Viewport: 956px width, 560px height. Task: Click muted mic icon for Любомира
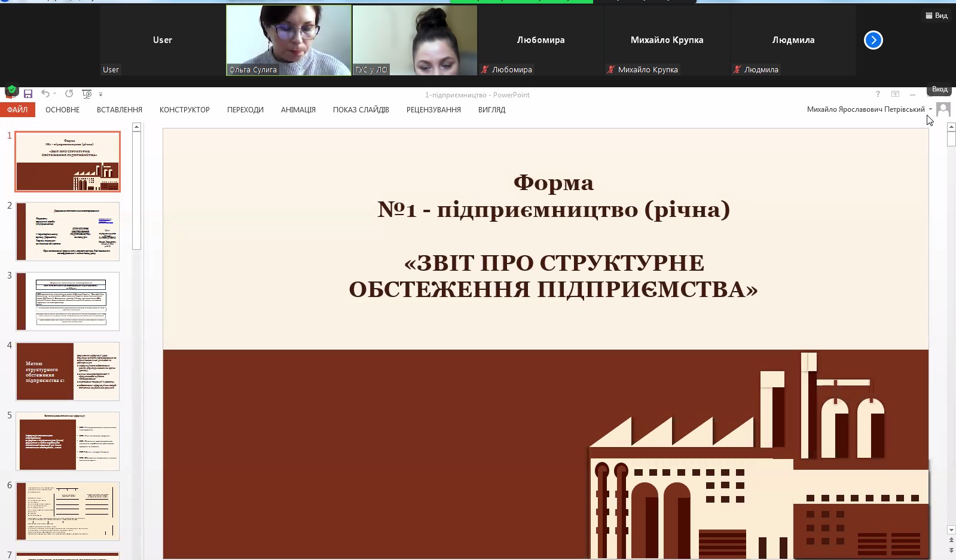point(485,69)
